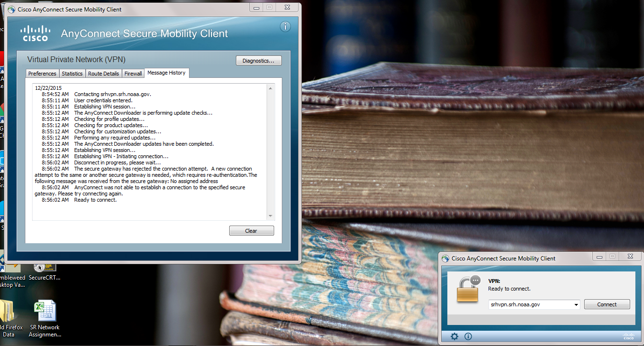Switch to the Preferences tab
Image resolution: width=644 pixels, height=346 pixels.
(x=42, y=74)
